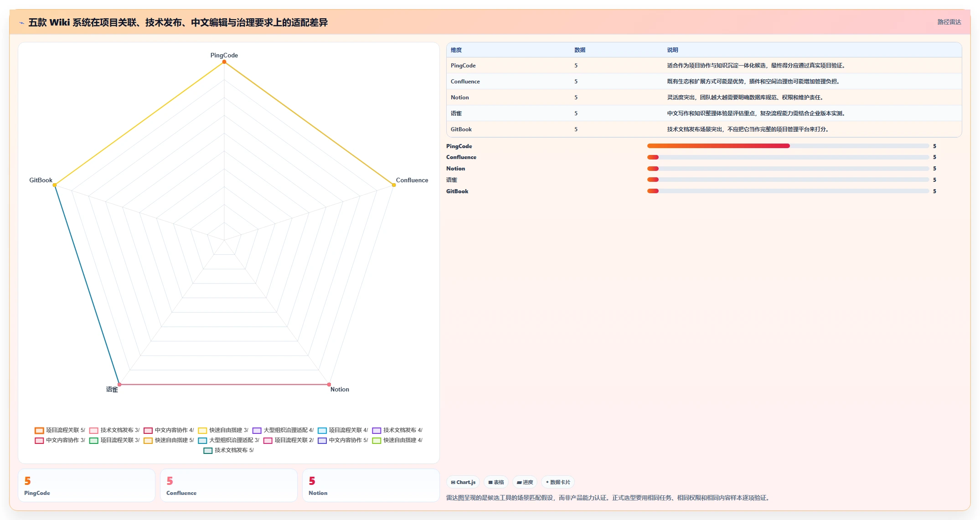Click the GitBook progress bar
The height and width of the screenshot is (520, 980).
tap(788, 191)
